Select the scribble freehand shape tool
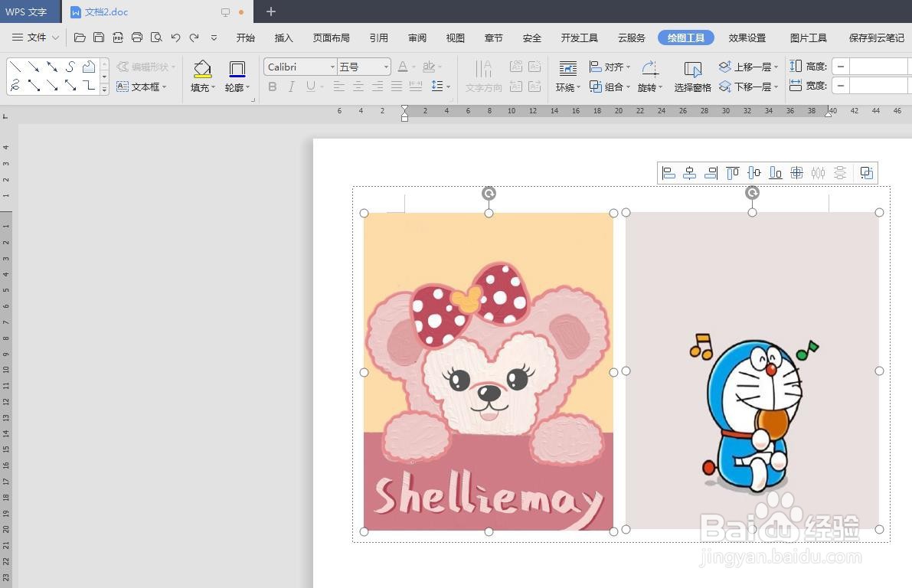The width and height of the screenshot is (912, 588). tap(16, 86)
